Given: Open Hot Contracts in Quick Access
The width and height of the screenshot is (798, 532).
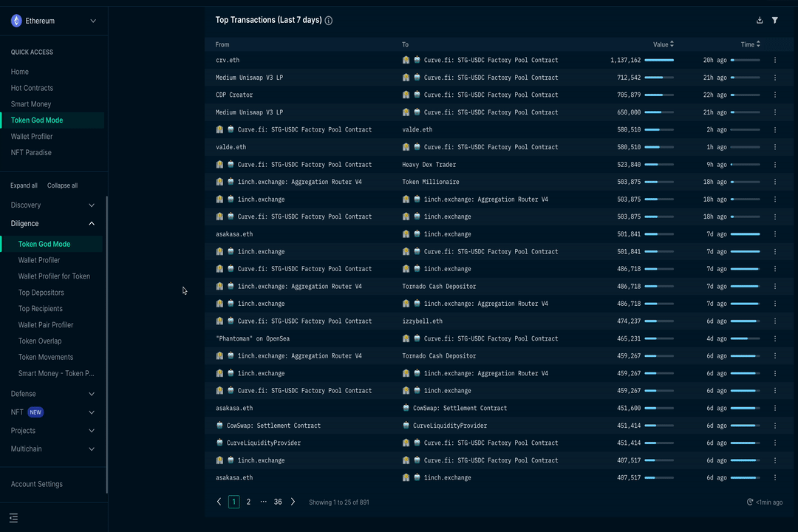Looking at the screenshot, I should point(32,88).
